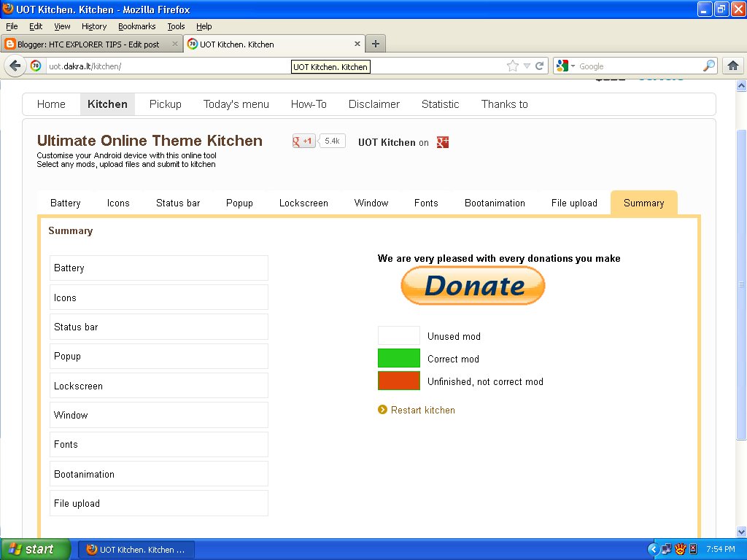Click the page scrollbar down arrow
This screenshot has height=560, width=747.
[741, 532]
